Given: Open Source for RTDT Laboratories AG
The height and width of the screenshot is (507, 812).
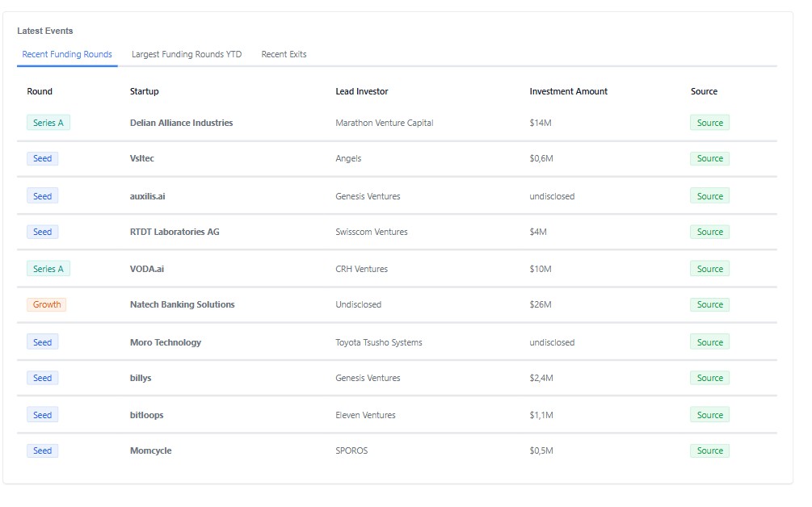Looking at the screenshot, I should pyautogui.click(x=709, y=232).
